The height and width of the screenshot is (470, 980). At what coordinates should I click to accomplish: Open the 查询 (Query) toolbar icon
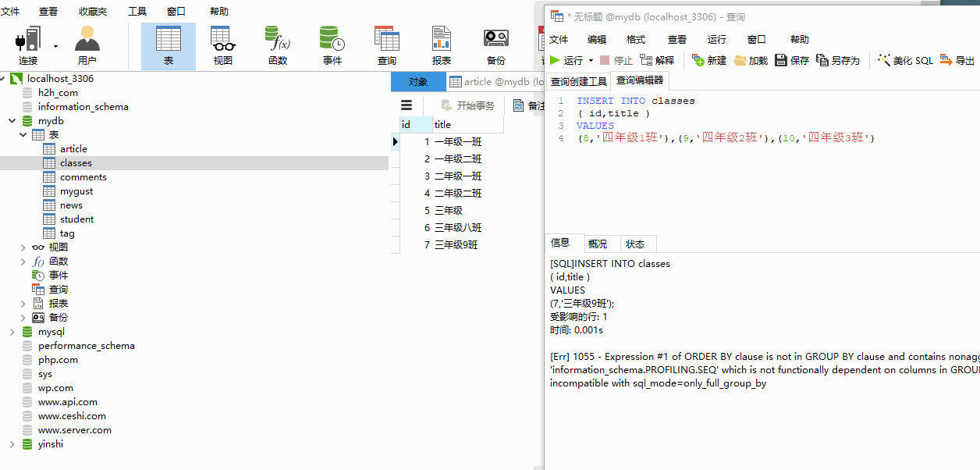387,45
